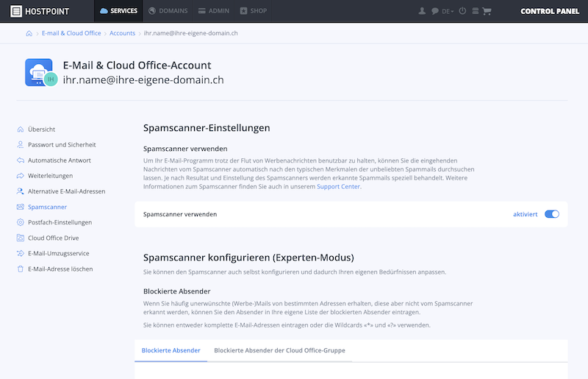
Task: Open Accounts breadcrumb link
Action: click(122, 33)
